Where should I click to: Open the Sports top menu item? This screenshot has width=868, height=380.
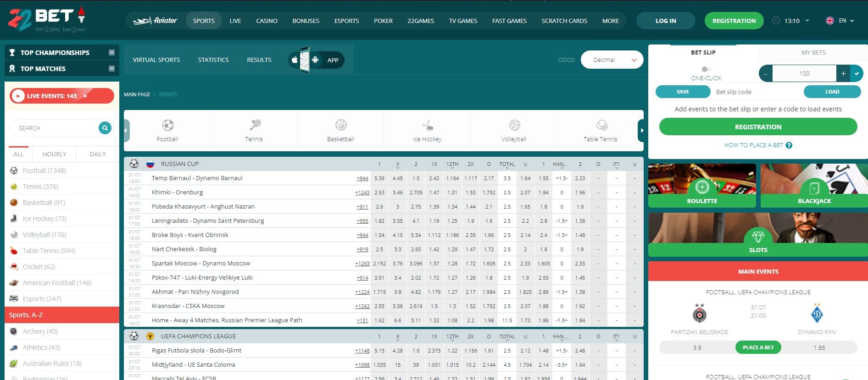click(x=204, y=21)
